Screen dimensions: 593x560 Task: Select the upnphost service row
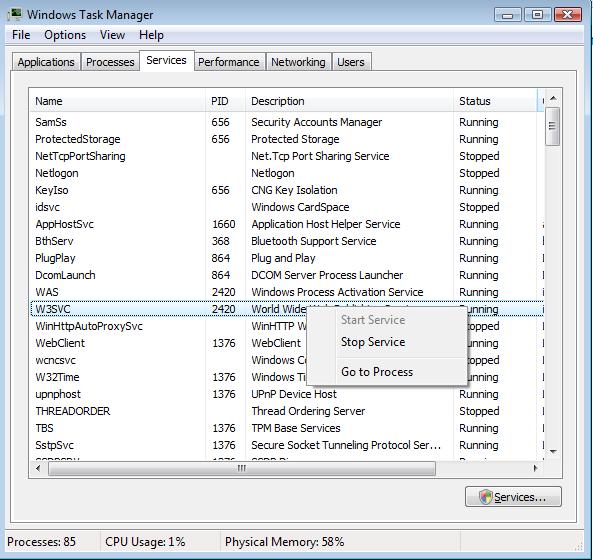point(286,394)
